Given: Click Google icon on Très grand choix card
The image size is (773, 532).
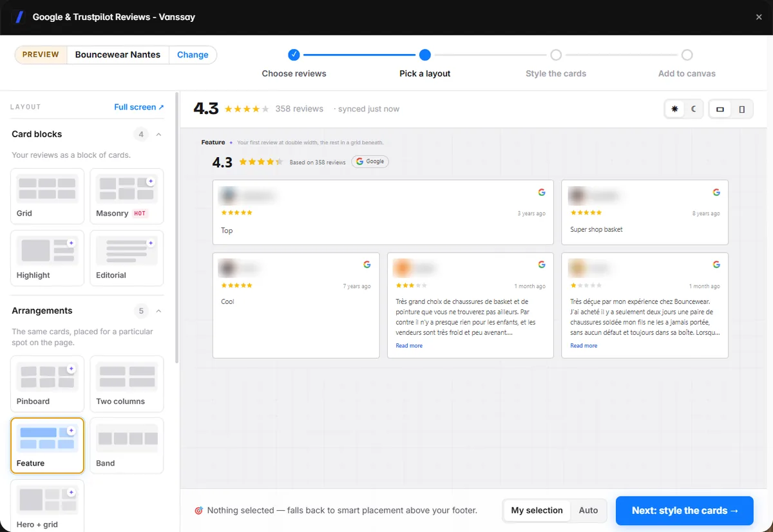Looking at the screenshot, I should click(542, 264).
